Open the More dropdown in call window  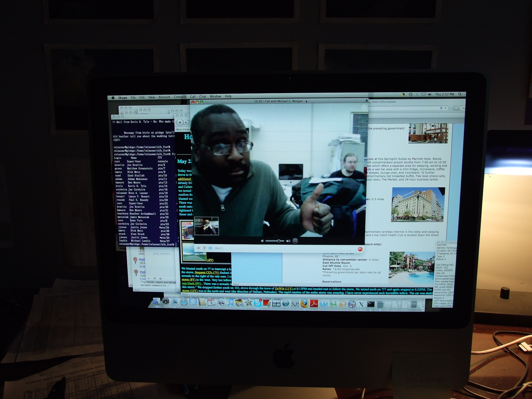(x=218, y=248)
